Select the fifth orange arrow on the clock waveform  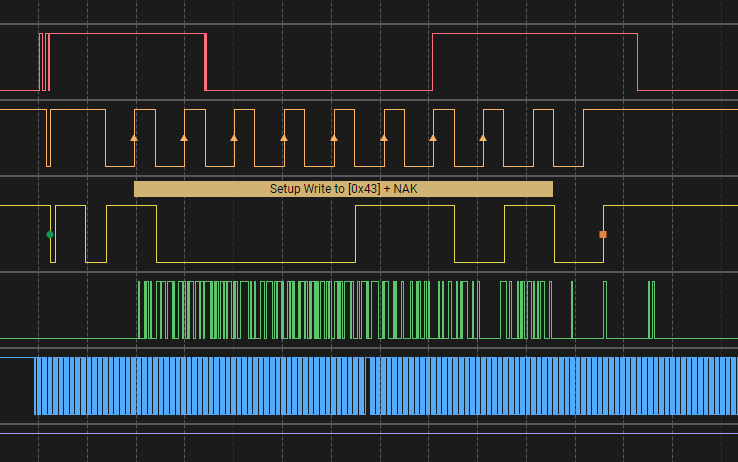click(x=334, y=137)
